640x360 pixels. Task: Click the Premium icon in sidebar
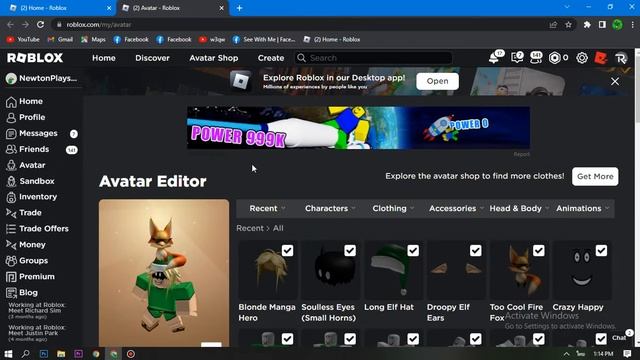click(x=11, y=277)
